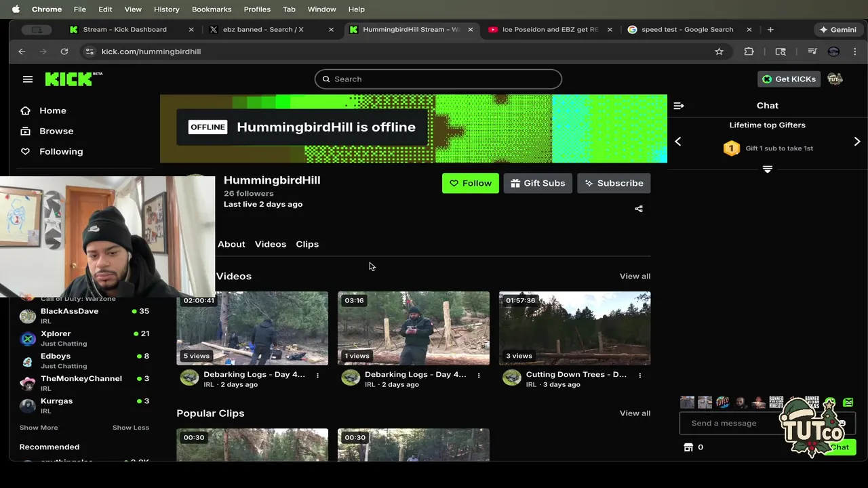Open Kurrgas channel in sidebar
This screenshot has height=488, width=868.
tap(84, 405)
